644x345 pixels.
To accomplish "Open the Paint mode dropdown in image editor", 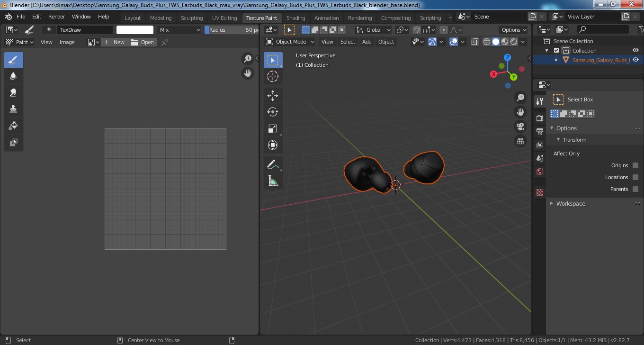I will pyautogui.click(x=19, y=42).
